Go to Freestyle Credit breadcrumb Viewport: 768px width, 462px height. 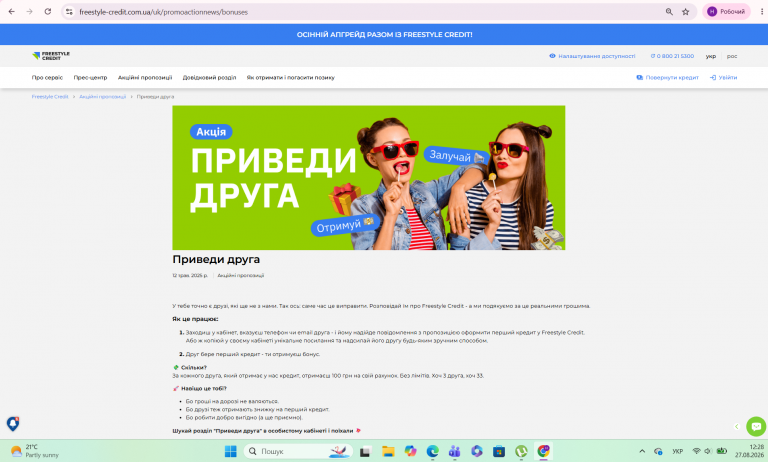tap(50, 97)
